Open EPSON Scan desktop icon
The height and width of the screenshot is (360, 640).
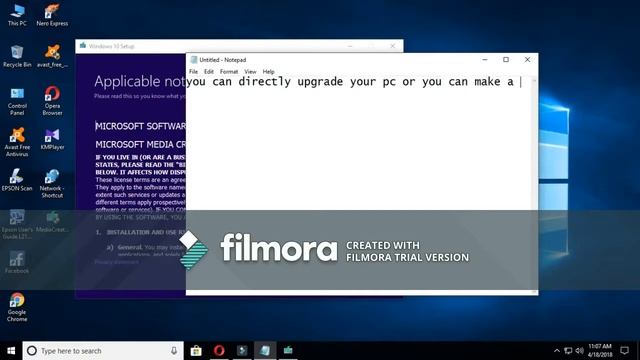pos(17,180)
